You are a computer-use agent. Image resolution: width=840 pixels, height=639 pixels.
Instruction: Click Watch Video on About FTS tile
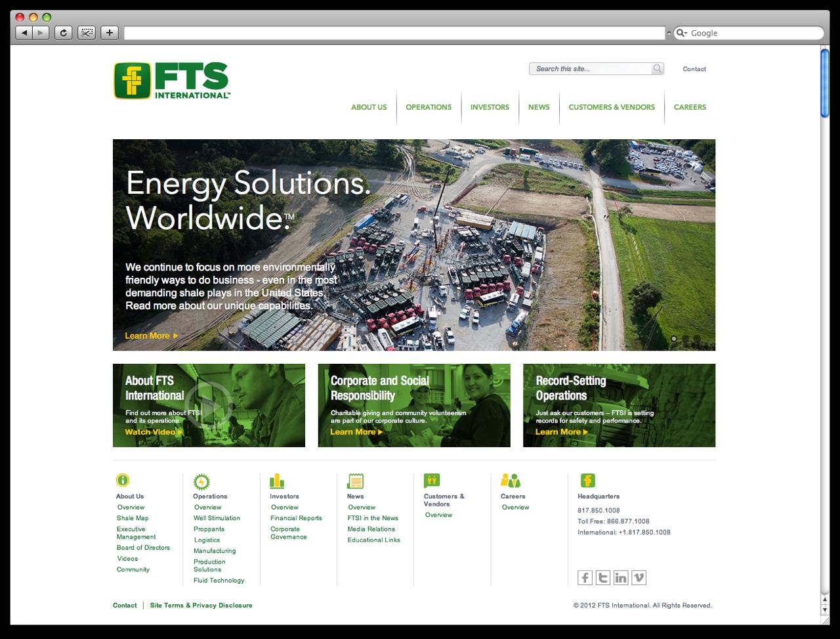154,432
